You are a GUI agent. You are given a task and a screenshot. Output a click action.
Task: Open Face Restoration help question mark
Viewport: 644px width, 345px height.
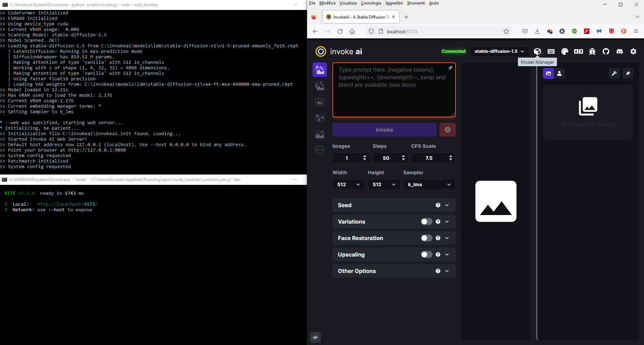coord(438,238)
